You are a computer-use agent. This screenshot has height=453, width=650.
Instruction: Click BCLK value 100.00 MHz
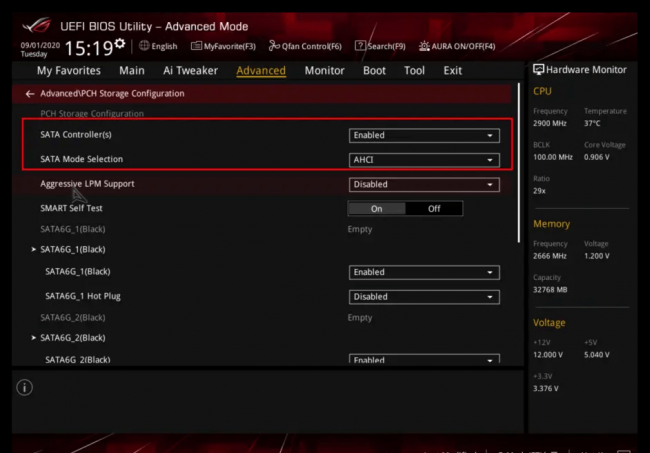[553, 157]
